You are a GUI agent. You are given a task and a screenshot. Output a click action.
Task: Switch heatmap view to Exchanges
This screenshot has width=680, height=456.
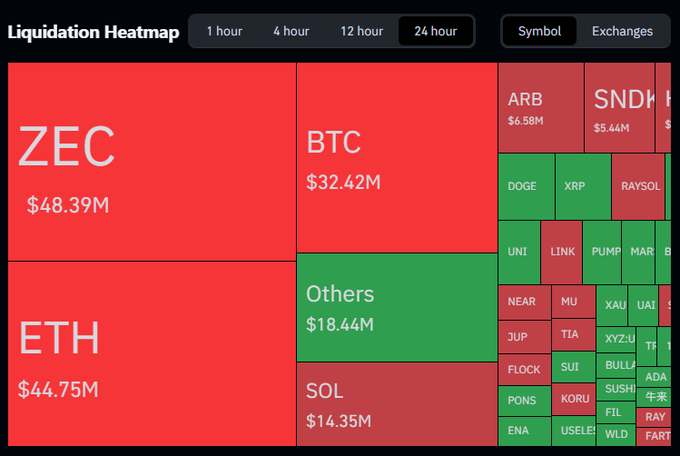(622, 31)
